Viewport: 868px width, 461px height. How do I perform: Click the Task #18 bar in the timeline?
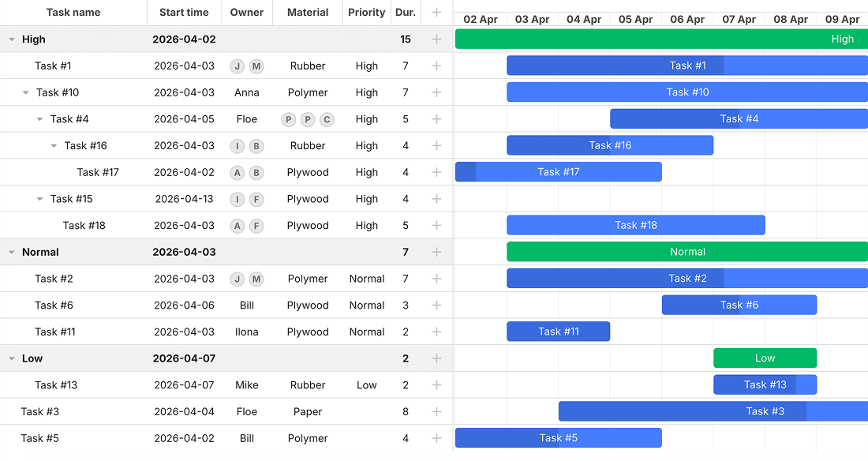(636, 225)
